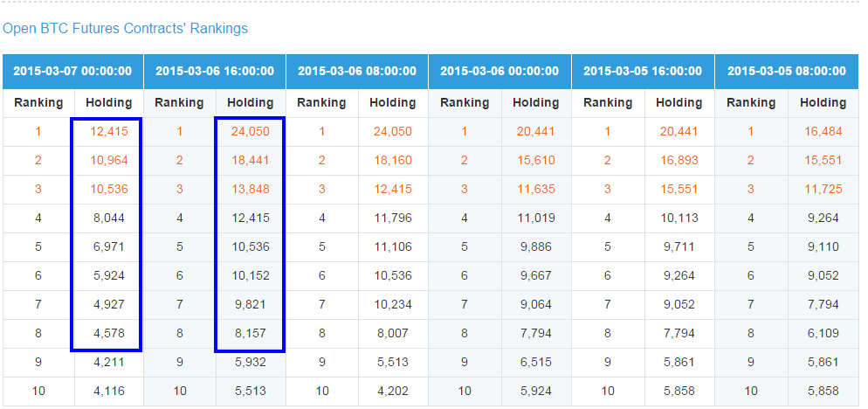
Task: Click Holding header under 2015-03-05 08:00:00
Action: click(823, 102)
